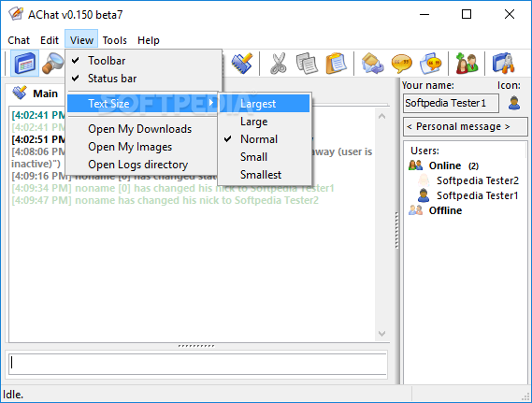
Task: Click the clear chat brush toolbar icon
Action: (242, 63)
